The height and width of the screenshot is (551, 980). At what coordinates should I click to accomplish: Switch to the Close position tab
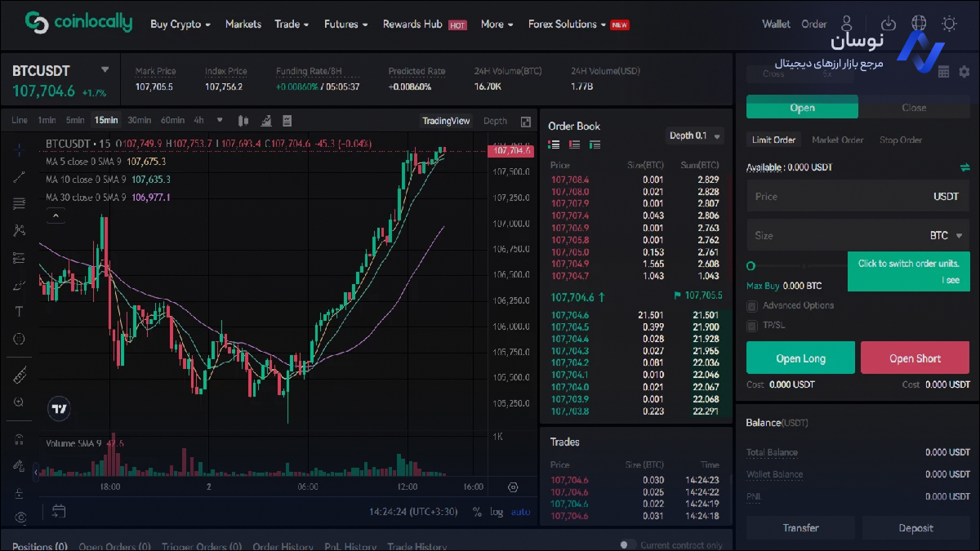[x=914, y=107]
